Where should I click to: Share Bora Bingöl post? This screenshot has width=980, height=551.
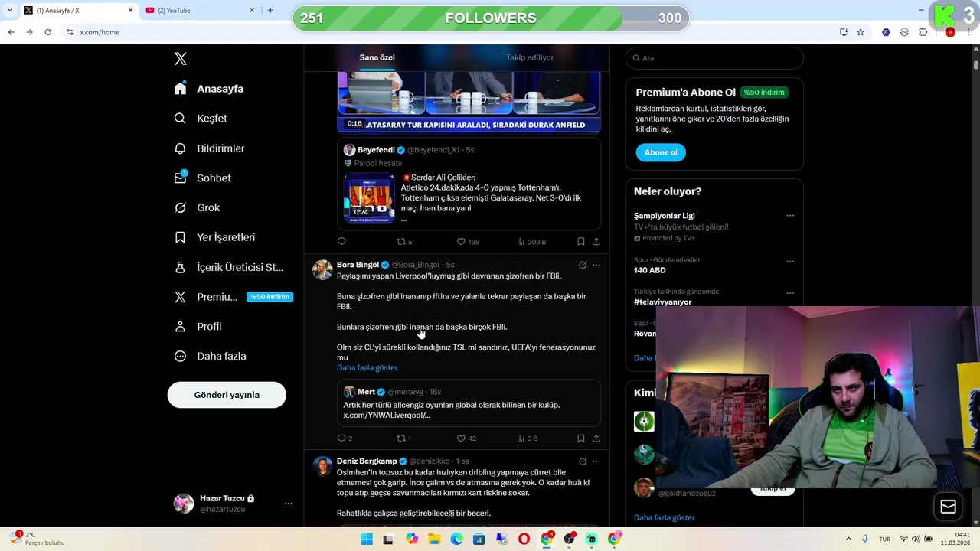tap(596, 439)
